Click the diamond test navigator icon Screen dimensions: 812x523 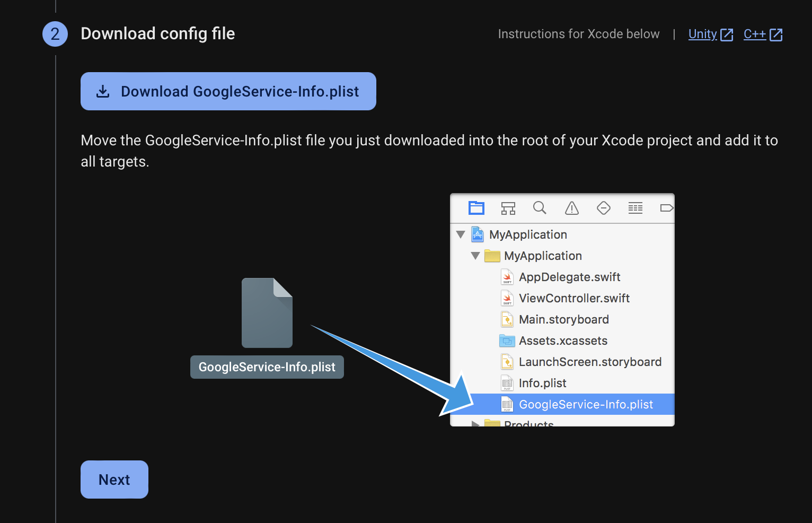click(x=603, y=208)
